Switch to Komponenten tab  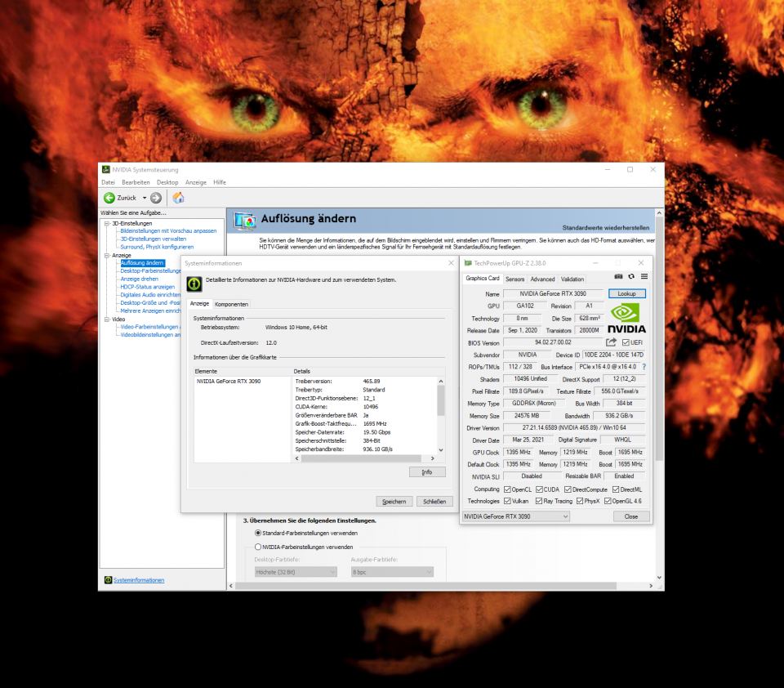[x=231, y=304]
